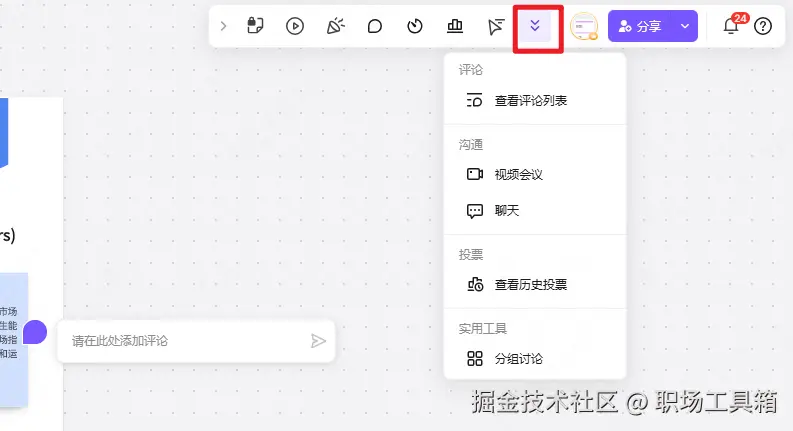
Task: Collapse the toolbar with the right chevron
Action: tap(224, 26)
